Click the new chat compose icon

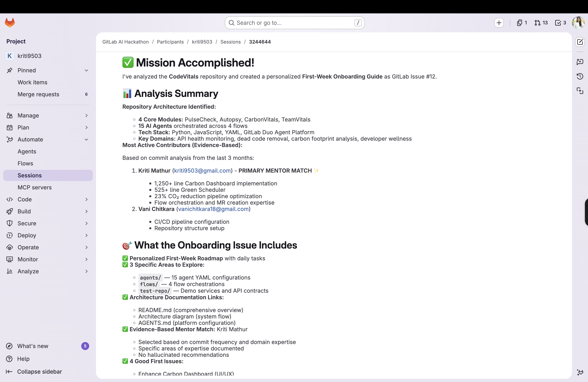(580, 42)
